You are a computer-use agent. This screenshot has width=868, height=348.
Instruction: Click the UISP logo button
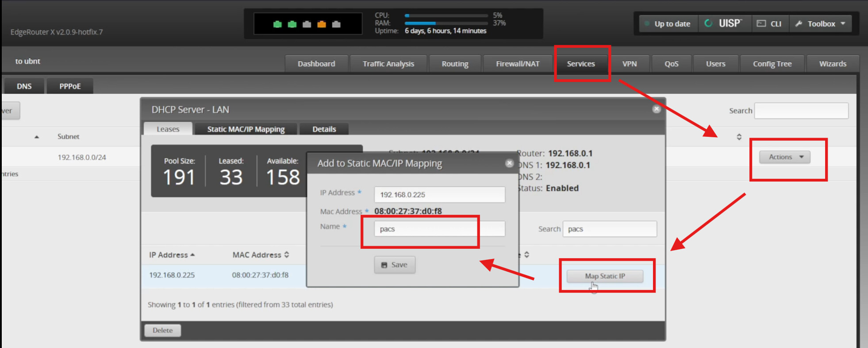click(x=724, y=24)
